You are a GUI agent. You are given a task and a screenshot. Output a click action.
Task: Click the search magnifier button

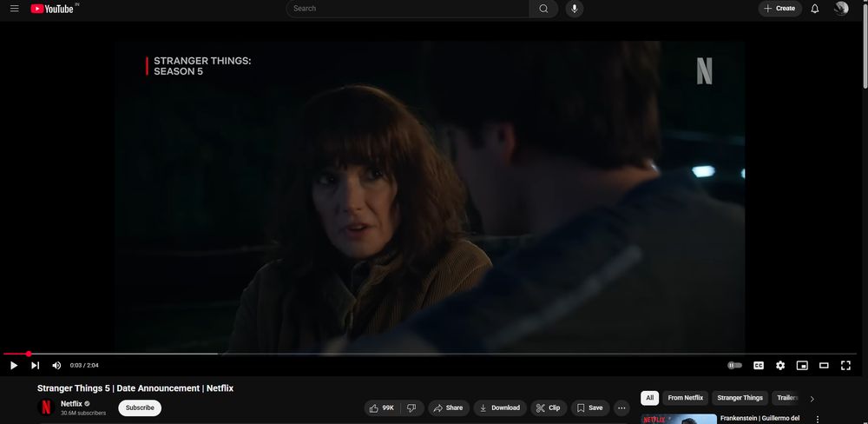tap(543, 9)
